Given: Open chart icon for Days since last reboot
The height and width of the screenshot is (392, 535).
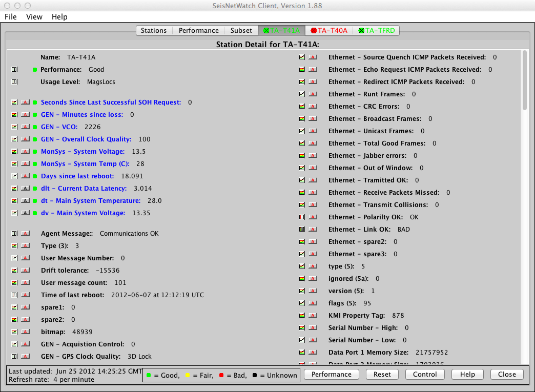Looking at the screenshot, I should pyautogui.click(x=14, y=176).
